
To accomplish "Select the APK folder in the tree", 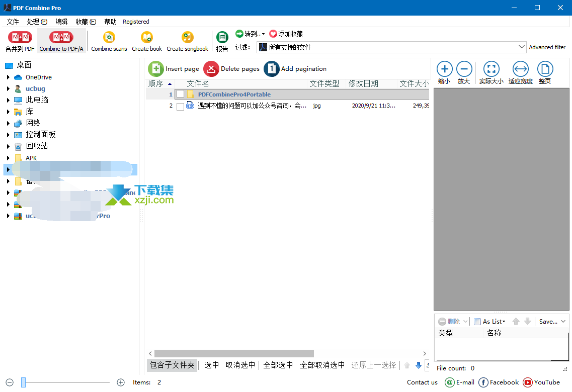I will point(31,158).
